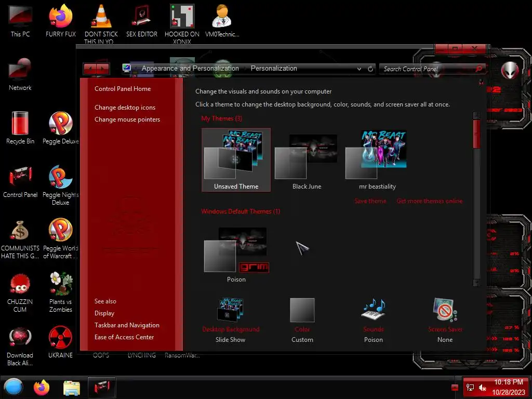This screenshot has height=399, width=532.
Task: Launch the FURRY FUX Firefox shortcut
Action: point(61,21)
